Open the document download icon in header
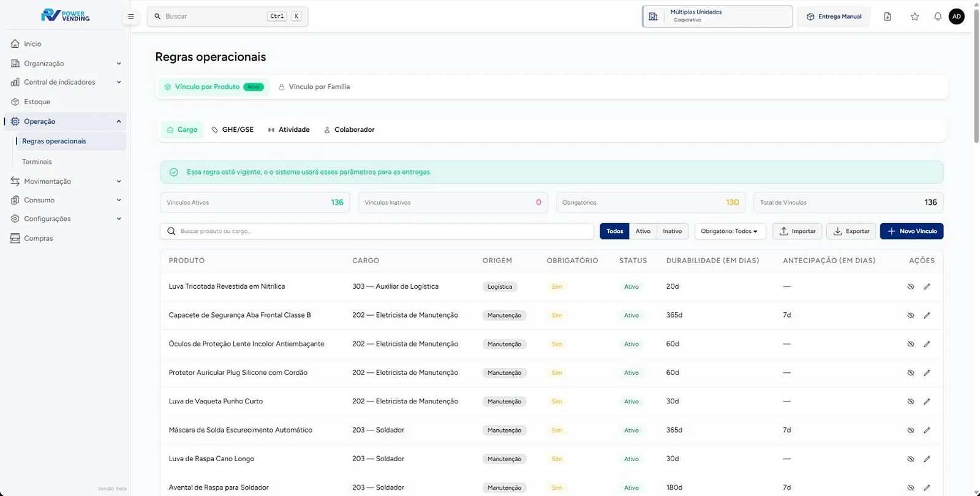980x496 pixels. [x=888, y=17]
